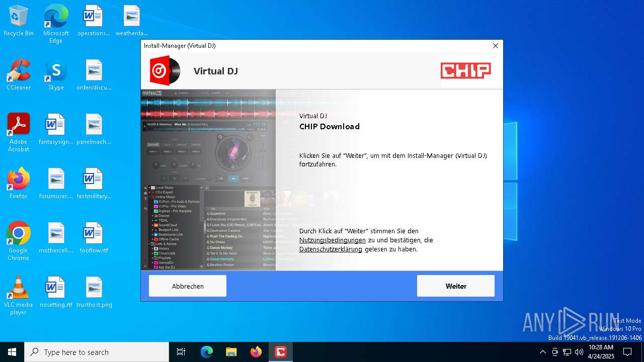Open the Skype desktop shortcut
644x362 pixels.
tap(56, 75)
